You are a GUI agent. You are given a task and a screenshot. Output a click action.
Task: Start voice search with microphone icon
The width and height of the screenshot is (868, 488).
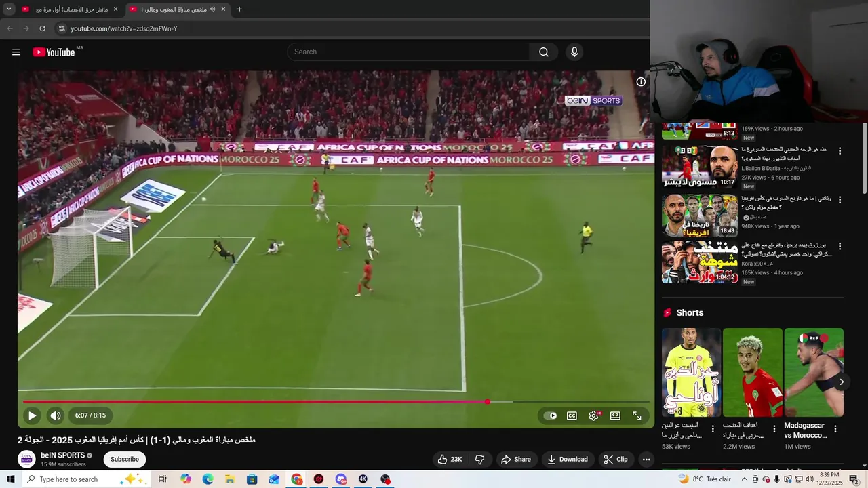(x=574, y=52)
